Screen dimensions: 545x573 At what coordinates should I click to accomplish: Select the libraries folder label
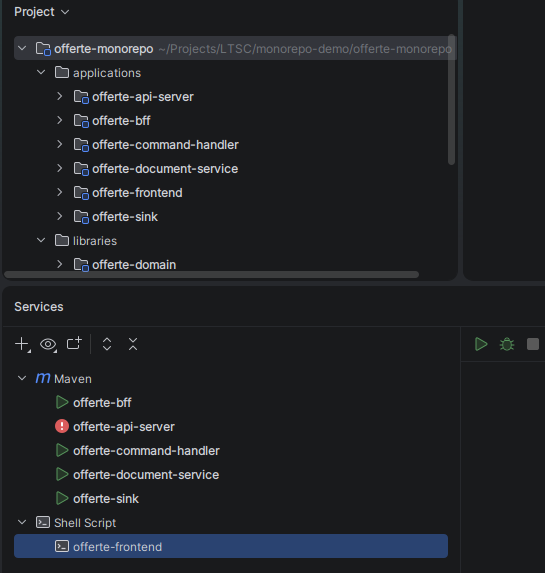point(95,241)
